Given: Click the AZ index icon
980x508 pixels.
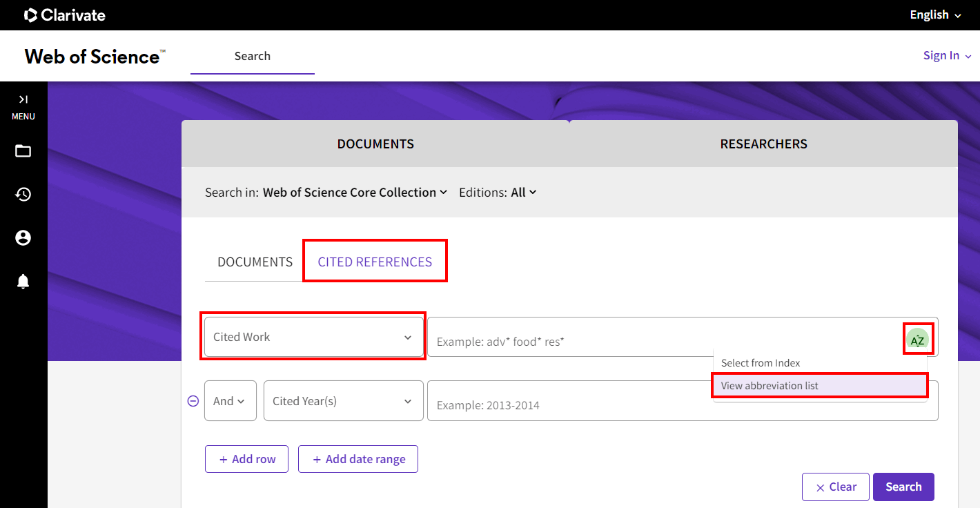Looking at the screenshot, I should point(918,340).
